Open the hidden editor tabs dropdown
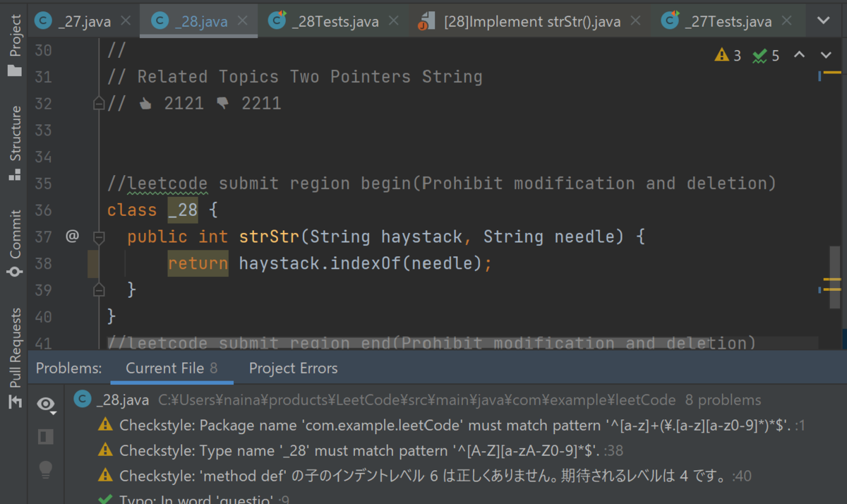 point(824,21)
